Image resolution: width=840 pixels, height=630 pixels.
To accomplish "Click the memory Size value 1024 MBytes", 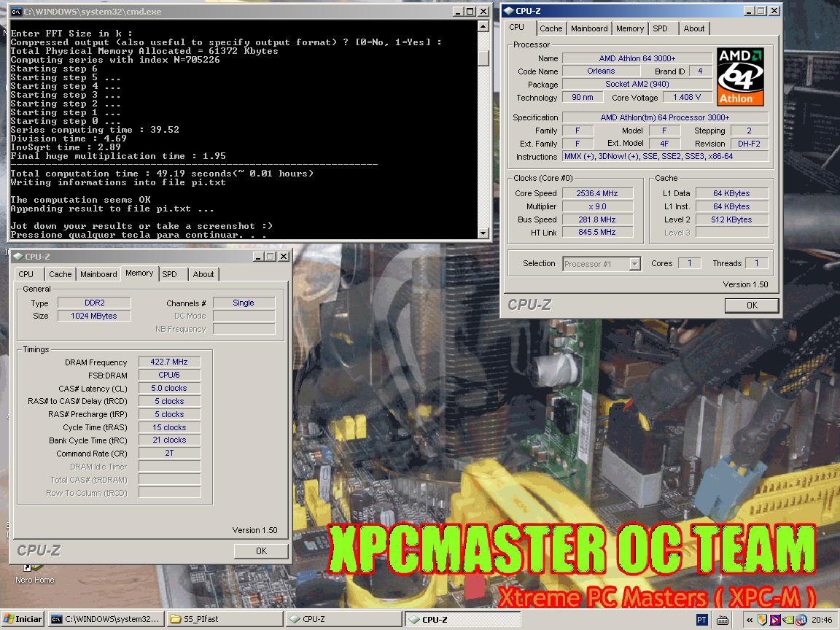I will click(x=94, y=316).
